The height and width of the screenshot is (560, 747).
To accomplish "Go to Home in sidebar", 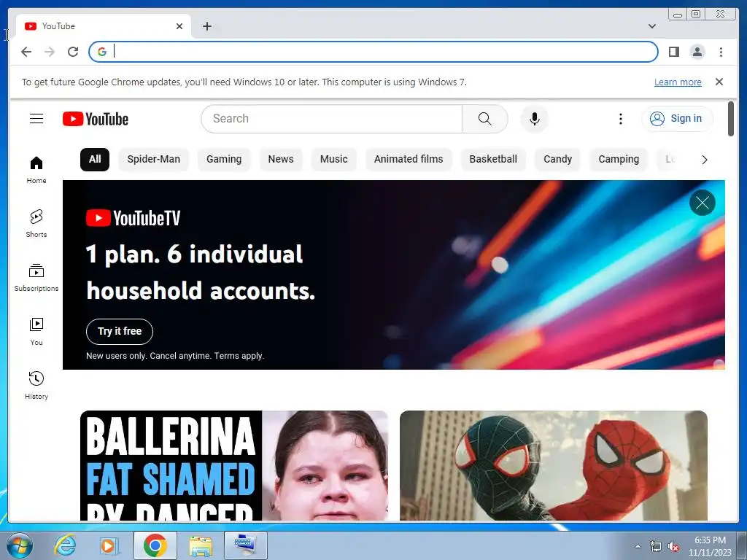I will click(x=36, y=170).
